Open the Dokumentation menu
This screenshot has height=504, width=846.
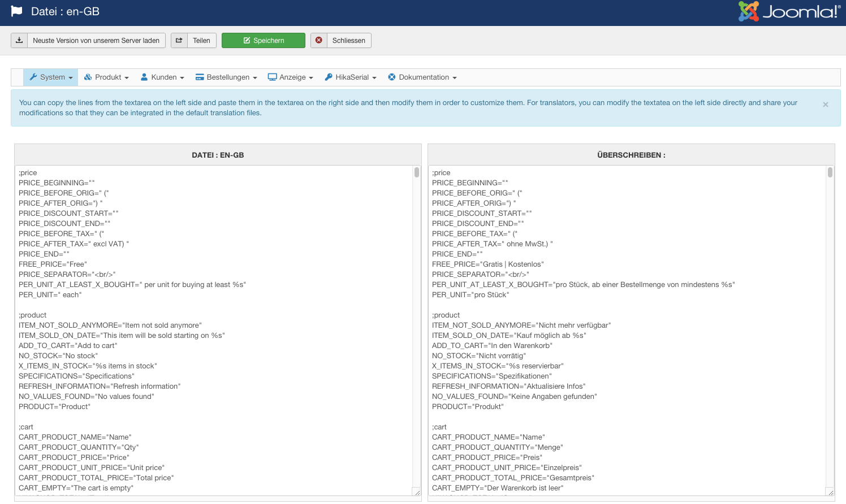coord(422,77)
